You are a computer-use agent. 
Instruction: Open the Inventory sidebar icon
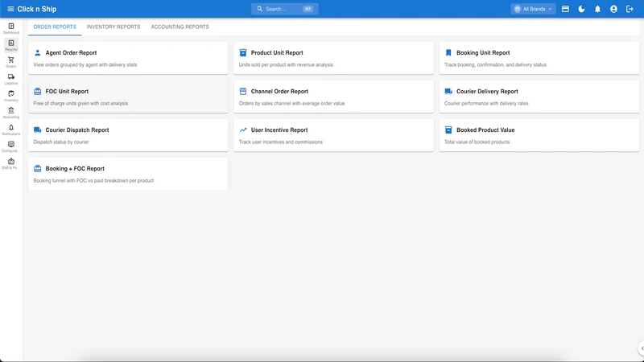(x=11, y=96)
